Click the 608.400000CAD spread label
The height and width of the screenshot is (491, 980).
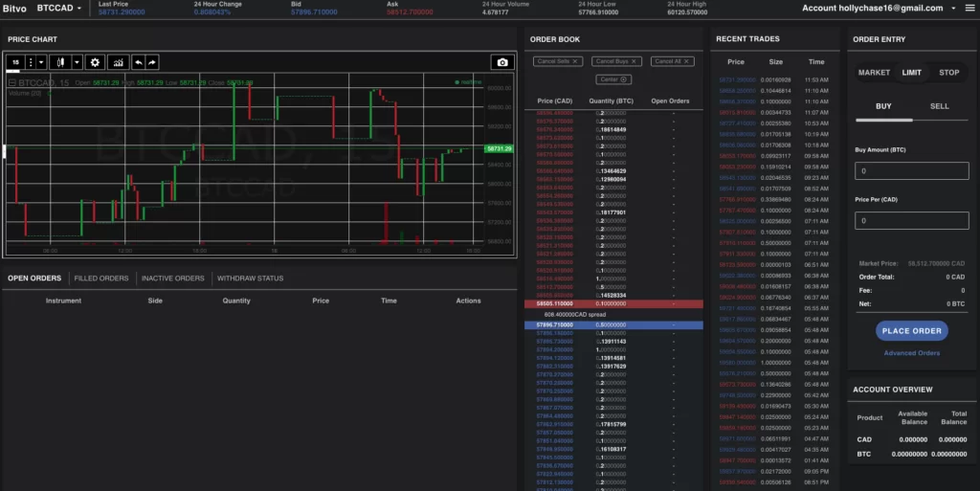[x=574, y=314]
